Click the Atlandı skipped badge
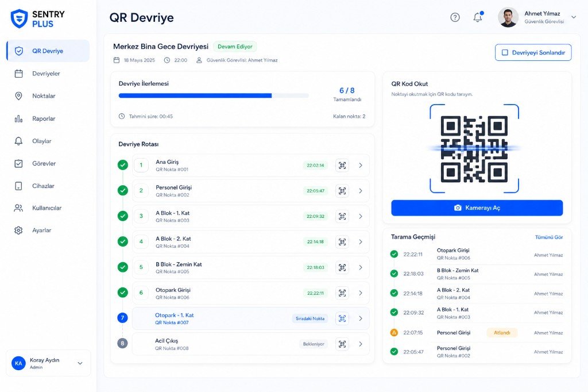 (502, 333)
